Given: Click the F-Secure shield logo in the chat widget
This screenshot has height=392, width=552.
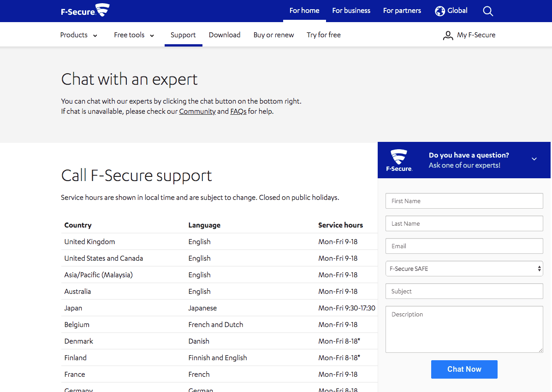Looking at the screenshot, I should tap(398, 160).
